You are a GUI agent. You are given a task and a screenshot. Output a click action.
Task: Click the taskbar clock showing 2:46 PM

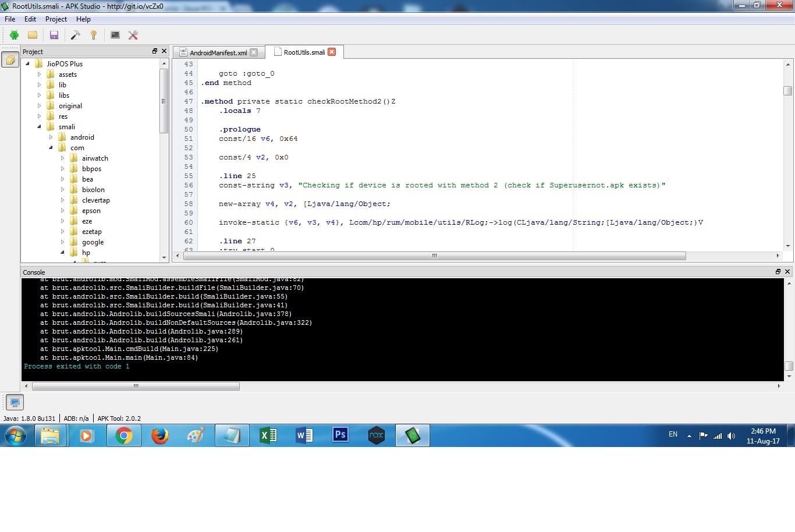[x=763, y=436]
